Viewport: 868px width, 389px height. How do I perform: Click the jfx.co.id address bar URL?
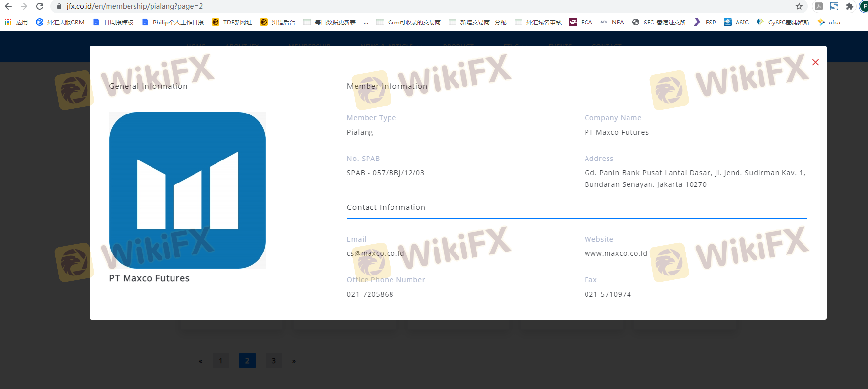[135, 6]
